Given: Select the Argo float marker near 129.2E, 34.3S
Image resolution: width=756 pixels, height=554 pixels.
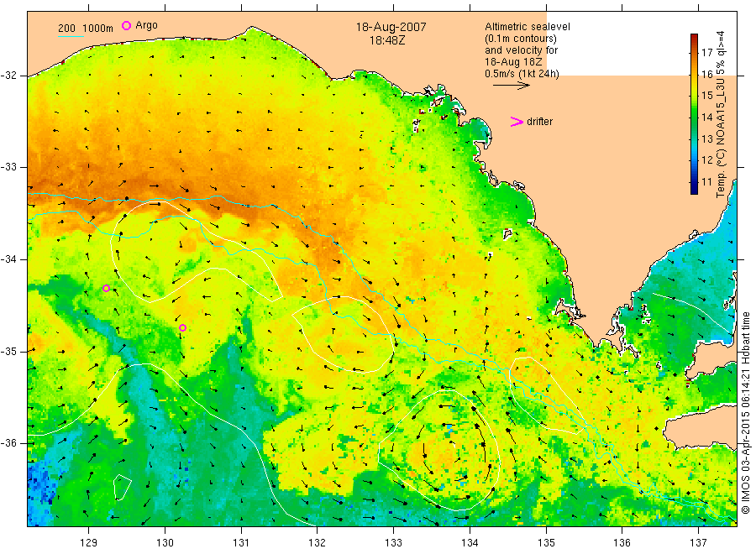Looking at the screenshot, I should 106,289.
